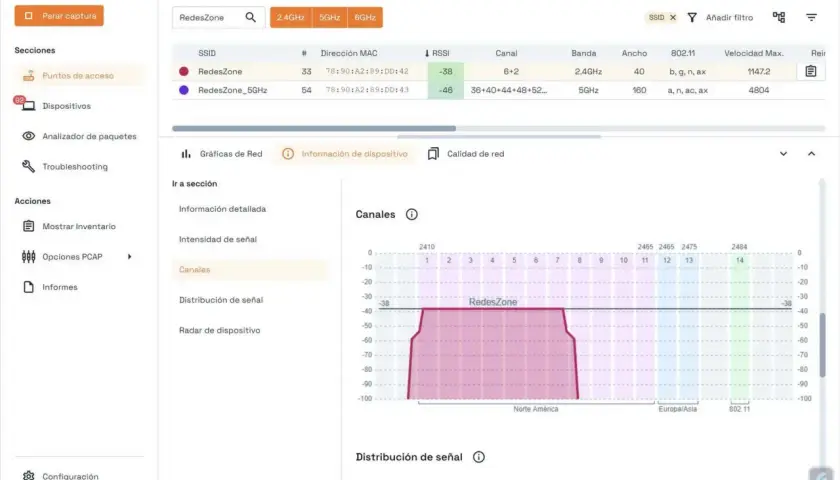Expand panel with up chevron
This screenshot has width=840, height=480.
812,154
